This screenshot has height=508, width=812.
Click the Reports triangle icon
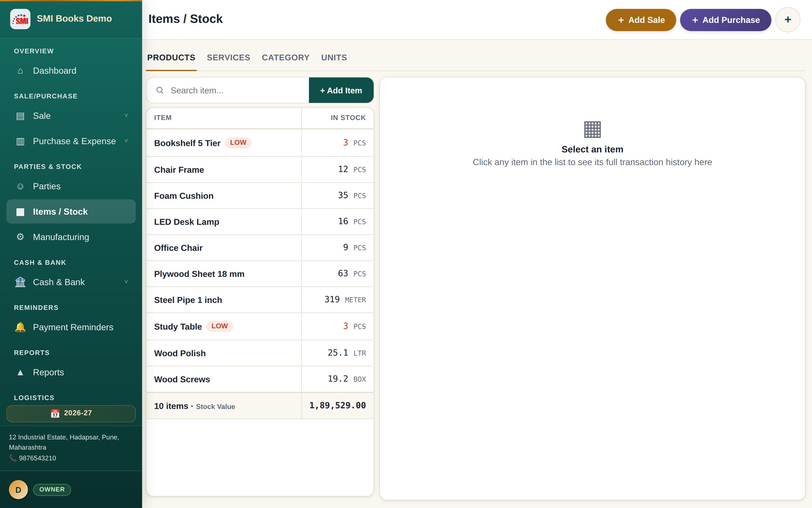[20, 372]
